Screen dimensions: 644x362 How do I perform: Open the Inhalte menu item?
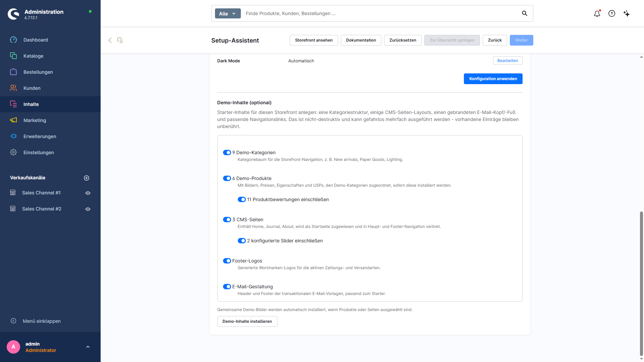(50, 104)
